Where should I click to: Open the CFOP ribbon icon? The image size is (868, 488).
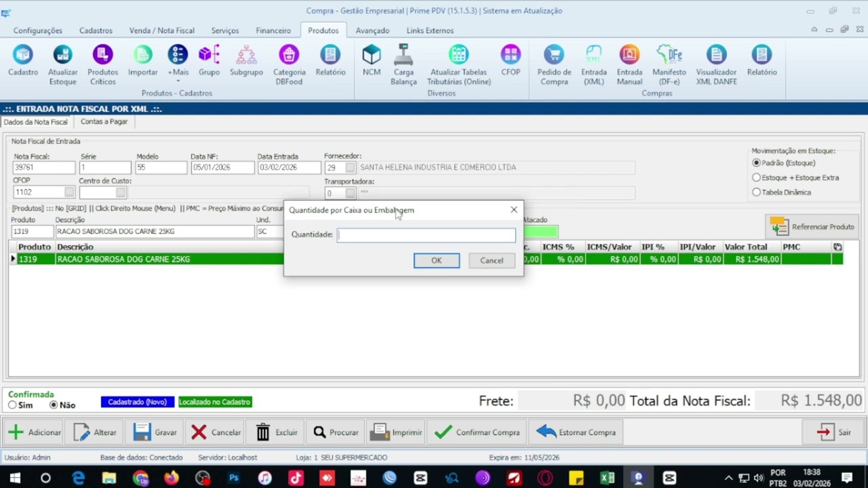(x=511, y=61)
